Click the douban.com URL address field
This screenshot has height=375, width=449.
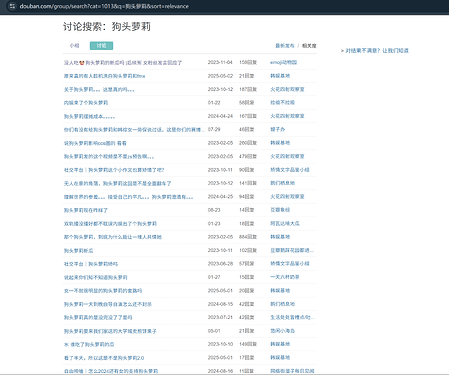click(104, 6)
